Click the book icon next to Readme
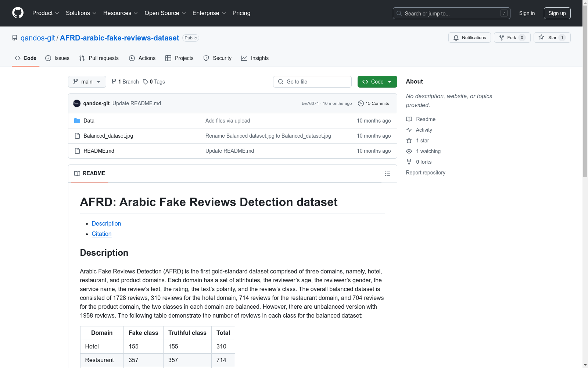The height and width of the screenshot is (368, 588). point(409,119)
